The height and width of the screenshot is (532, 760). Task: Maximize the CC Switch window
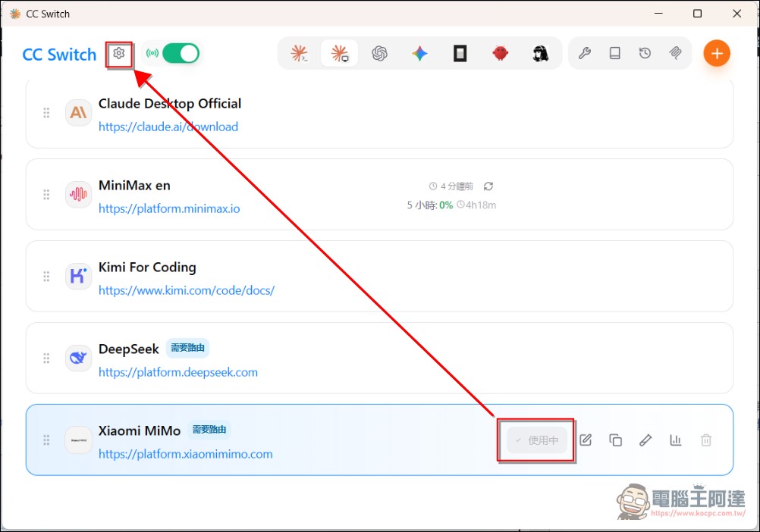tap(697, 14)
